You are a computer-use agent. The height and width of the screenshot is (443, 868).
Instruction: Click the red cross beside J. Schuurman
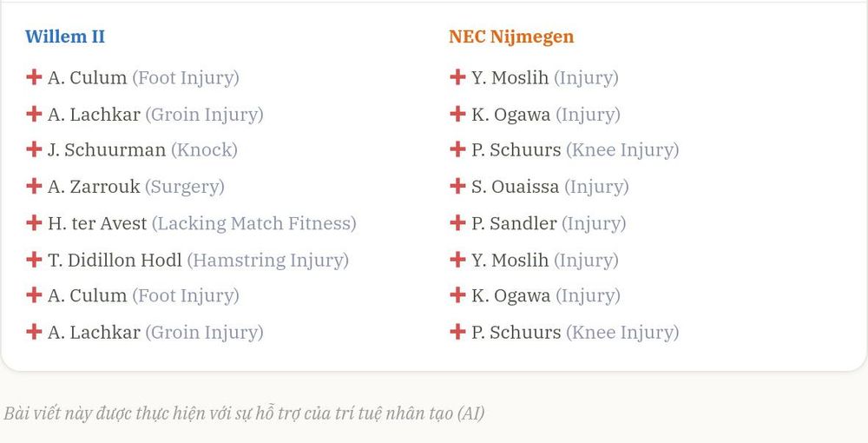tap(34, 149)
